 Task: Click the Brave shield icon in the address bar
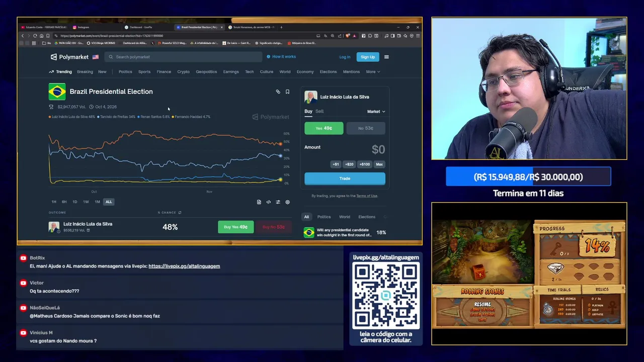click(x=348, y=36)
